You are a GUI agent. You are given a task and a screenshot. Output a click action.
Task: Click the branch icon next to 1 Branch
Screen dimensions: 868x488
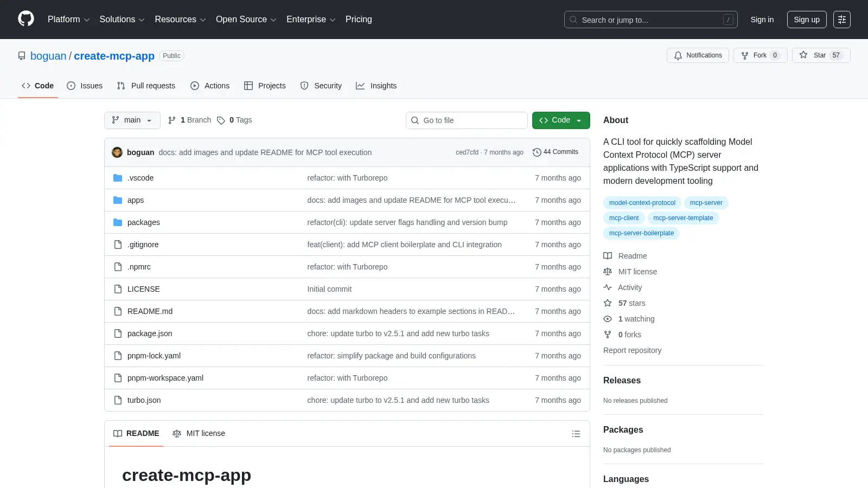pyautogui.click(x=172, y=120)
